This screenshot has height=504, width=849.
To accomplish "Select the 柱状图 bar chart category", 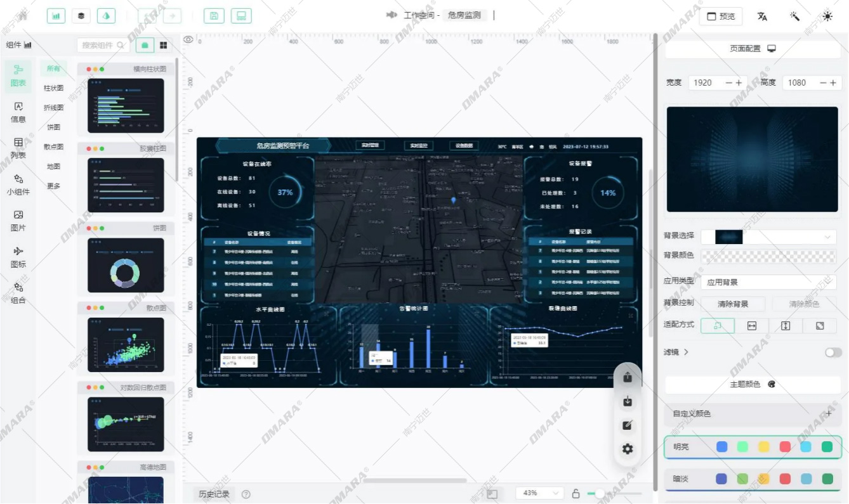I will pyautogui.click(x=53, y=88).
